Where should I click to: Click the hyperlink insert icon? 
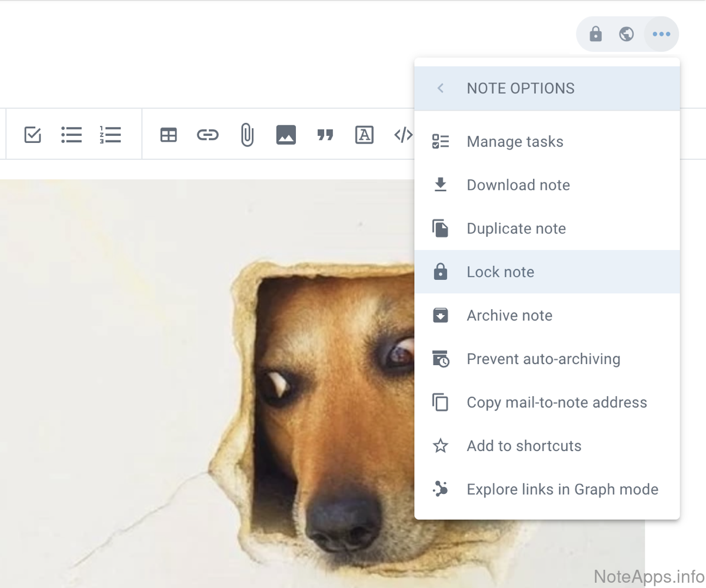coord(207,135)
